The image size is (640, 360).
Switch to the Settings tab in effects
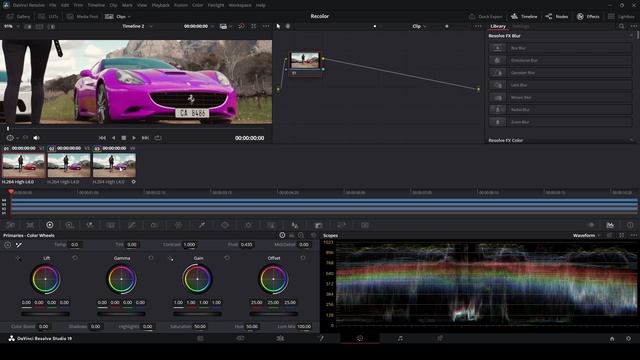521,26
